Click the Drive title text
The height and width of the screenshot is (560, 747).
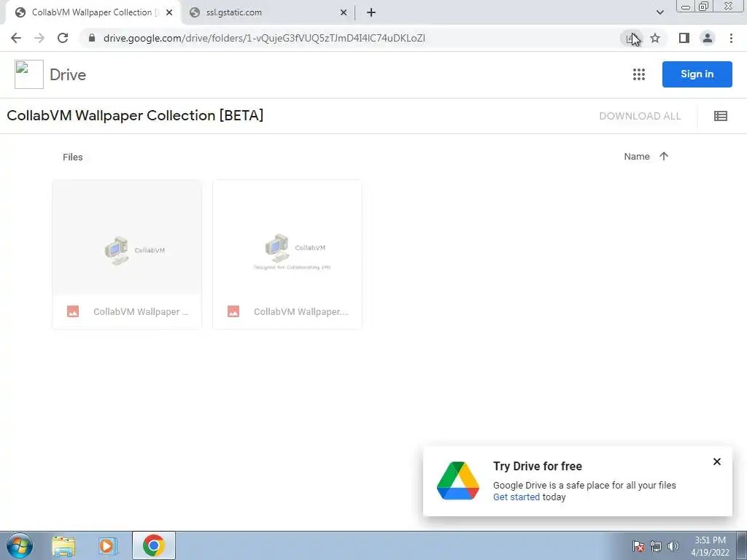(68, 75)
